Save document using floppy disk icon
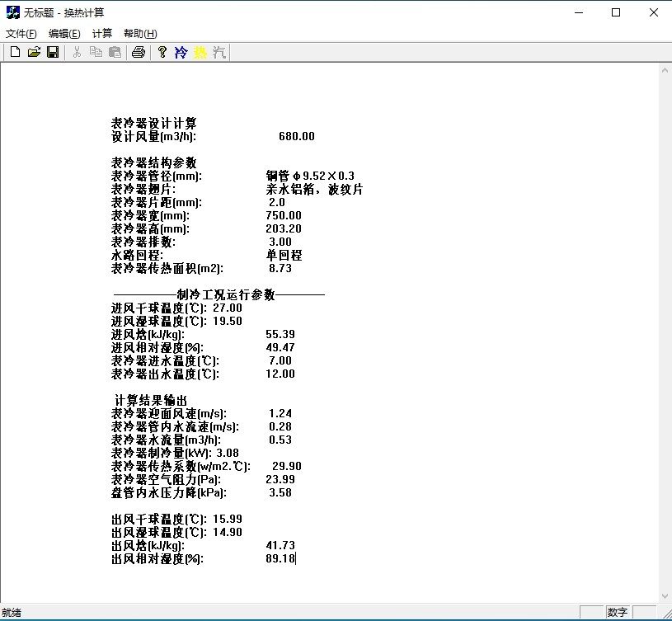Image resolution: width=672 pixels, height=621 pixels. coord(53,52)
